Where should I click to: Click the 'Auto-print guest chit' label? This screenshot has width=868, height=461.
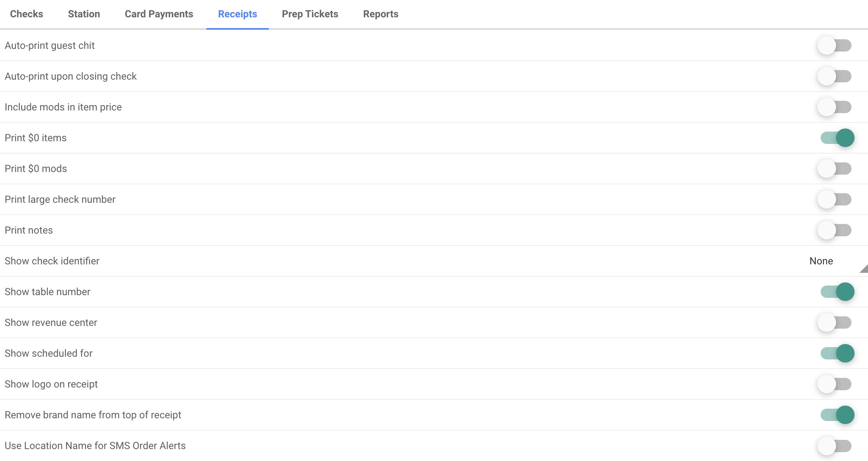coord(50,45)
